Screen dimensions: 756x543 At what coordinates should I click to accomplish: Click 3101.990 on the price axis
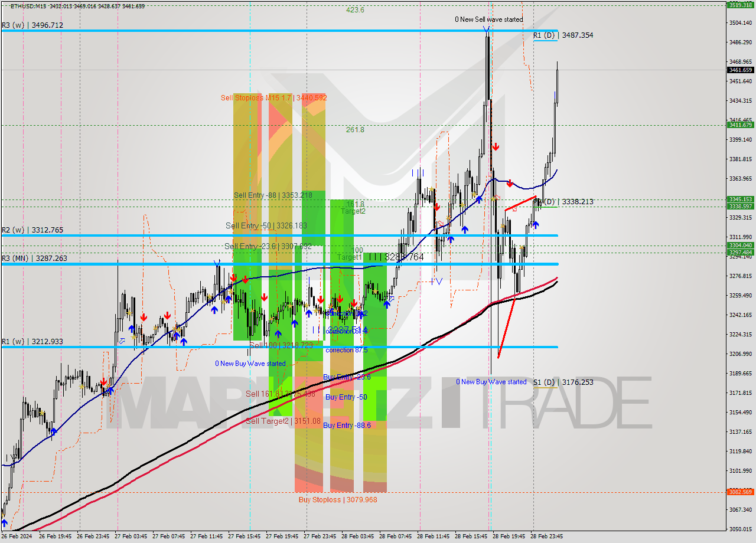point(740,471)
